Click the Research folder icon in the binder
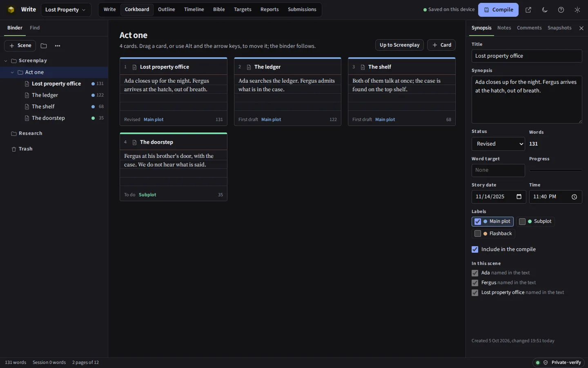This screenshot has width=588, height=368. [14, 134]
